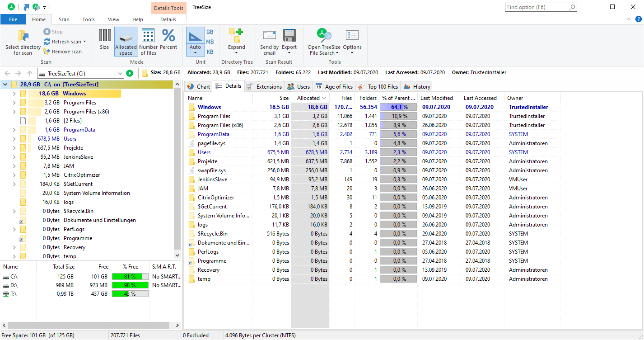Open the Users tab
The width and height of the screenshot is (644, 340).
299,86
